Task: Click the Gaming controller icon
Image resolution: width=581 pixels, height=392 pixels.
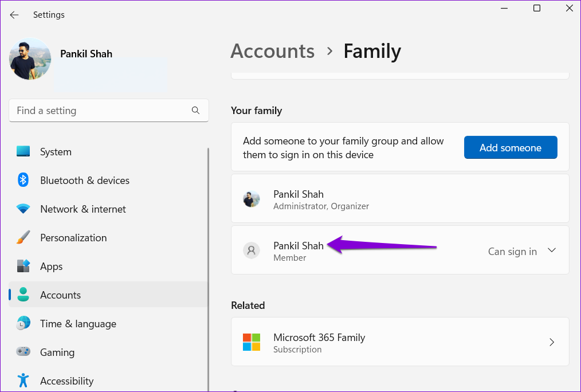Action: coord(23,352)
